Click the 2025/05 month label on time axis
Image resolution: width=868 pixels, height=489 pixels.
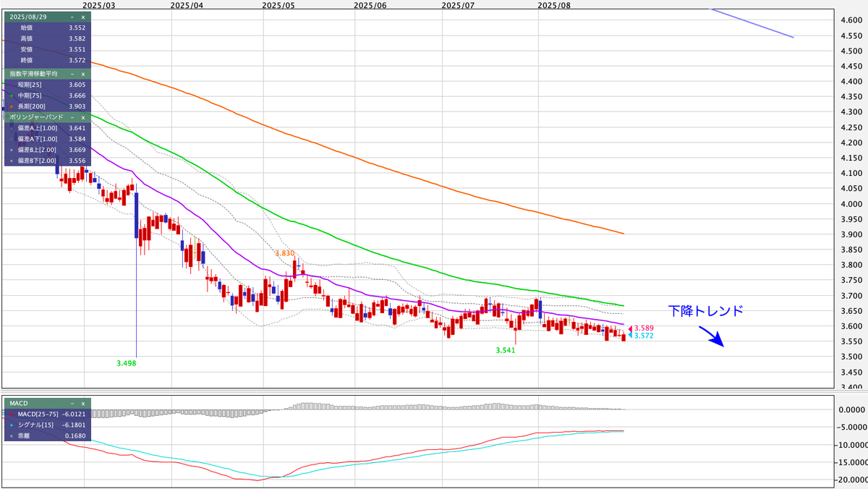pyautogui.click(x=279, y=5)
